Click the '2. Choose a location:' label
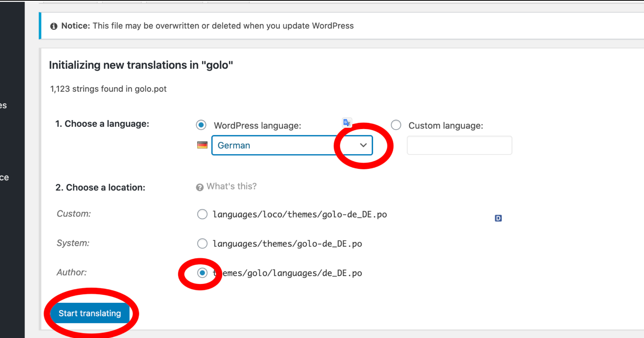 pyautogui.click(x=100, y=188)
